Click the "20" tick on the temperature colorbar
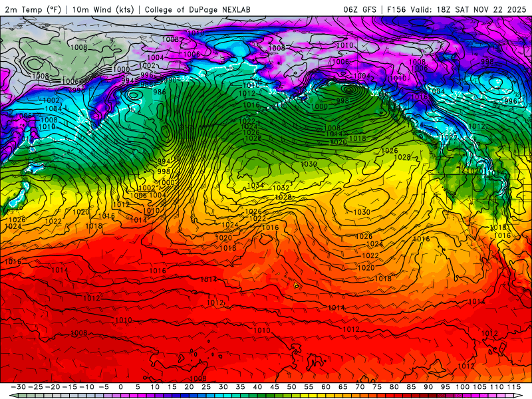532x399 pixels. click(x=189, y=387)
